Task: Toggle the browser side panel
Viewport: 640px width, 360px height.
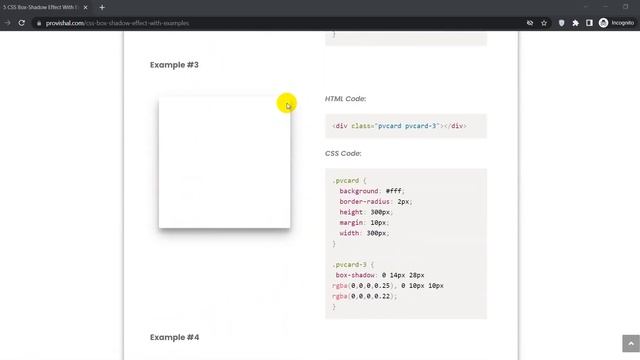Action: click(x=589, y=23)
